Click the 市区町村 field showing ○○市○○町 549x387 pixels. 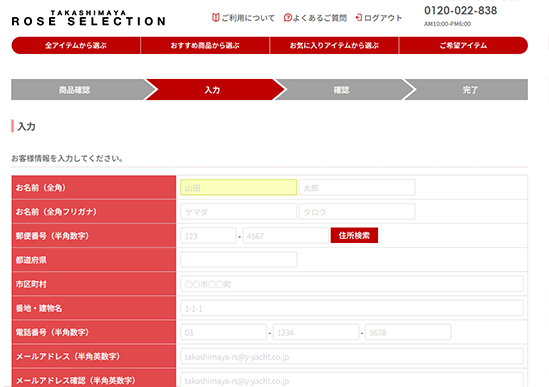tap(352, 284)
